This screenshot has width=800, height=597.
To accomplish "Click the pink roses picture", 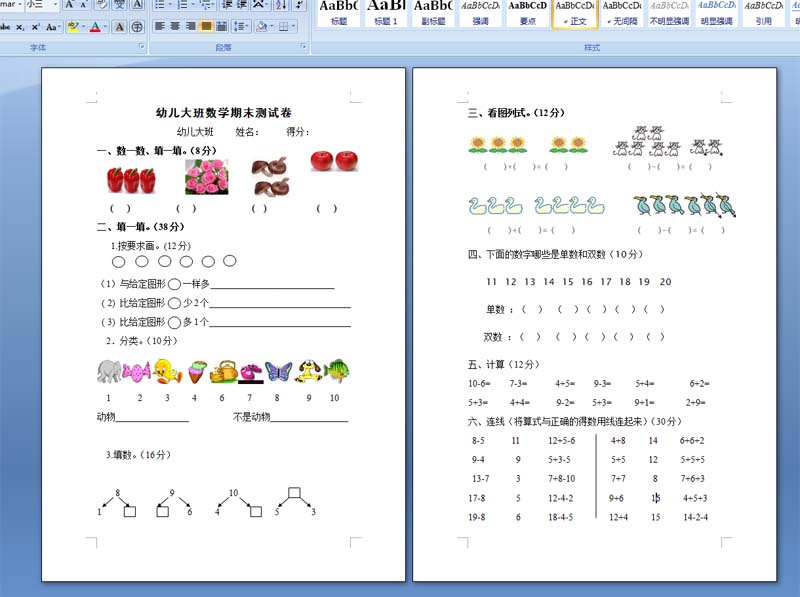I will tap(207, 177).
